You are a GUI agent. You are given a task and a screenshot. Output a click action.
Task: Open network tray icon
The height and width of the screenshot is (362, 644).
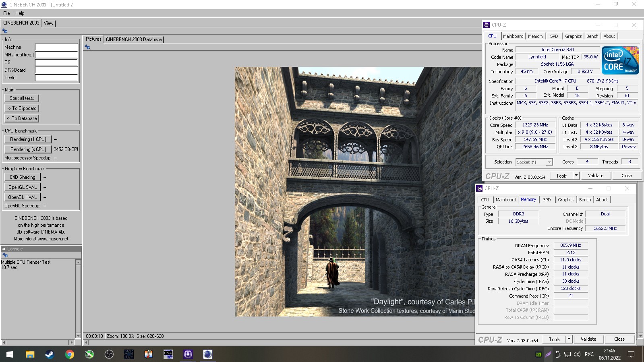[x=567, y=354]
